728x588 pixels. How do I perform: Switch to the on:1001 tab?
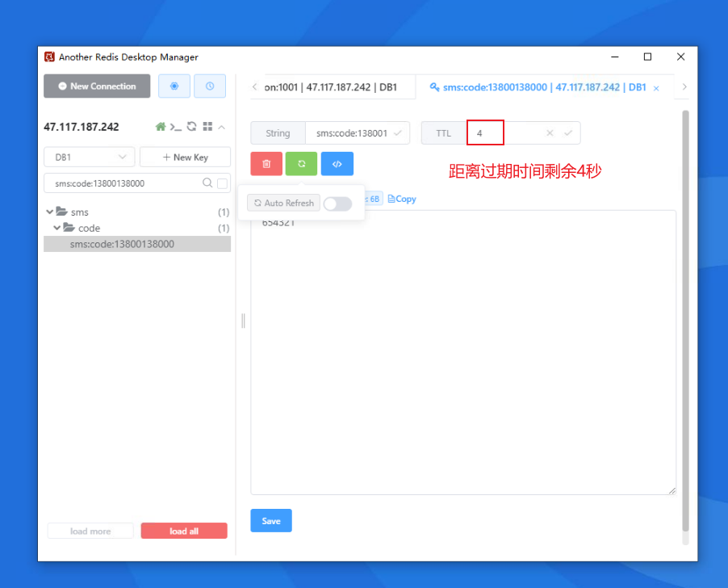tap(331, 87)
